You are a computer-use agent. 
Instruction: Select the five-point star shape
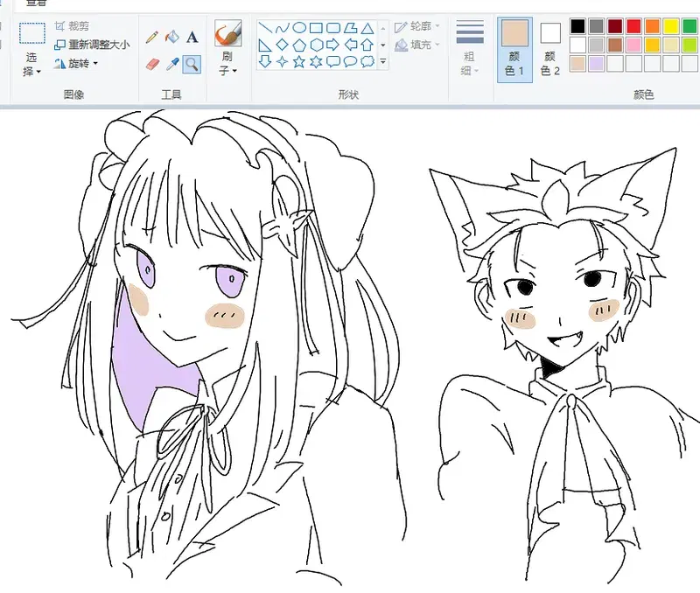coord(298,61)
